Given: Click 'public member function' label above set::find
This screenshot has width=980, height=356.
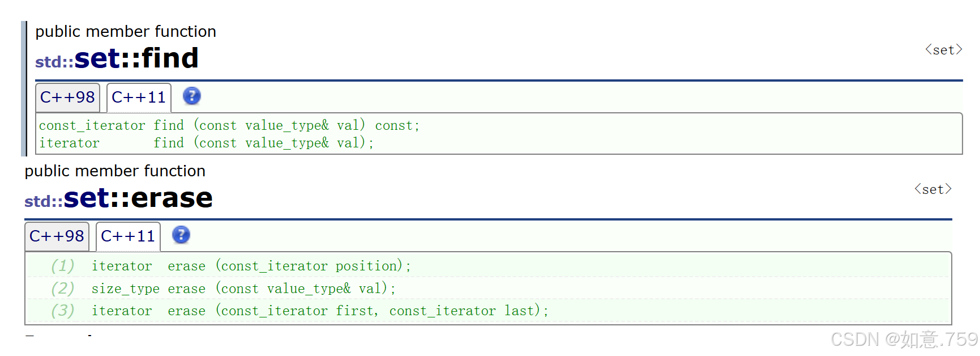Looking at the screenshot, I should [x=126, y=32].
